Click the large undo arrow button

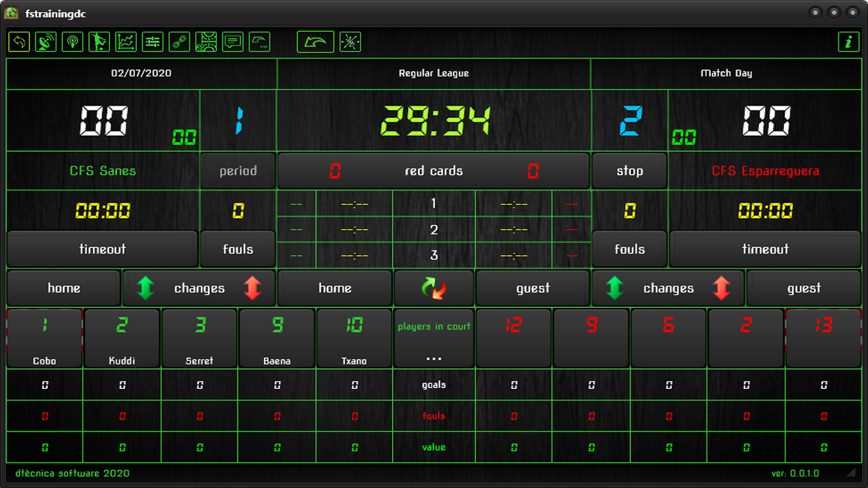pyautogui.click(x=315, y=41)
